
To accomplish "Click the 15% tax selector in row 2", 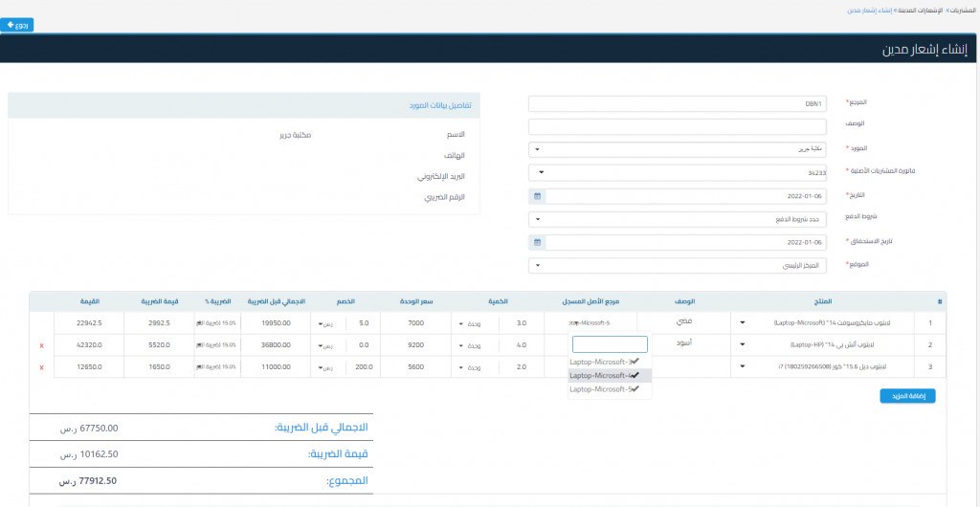I will pos(216,345).
